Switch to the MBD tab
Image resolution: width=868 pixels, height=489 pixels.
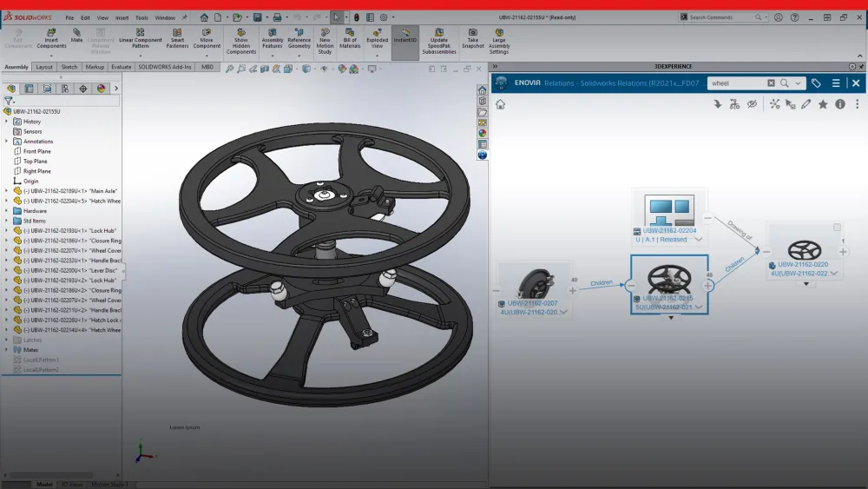point(207,67)
